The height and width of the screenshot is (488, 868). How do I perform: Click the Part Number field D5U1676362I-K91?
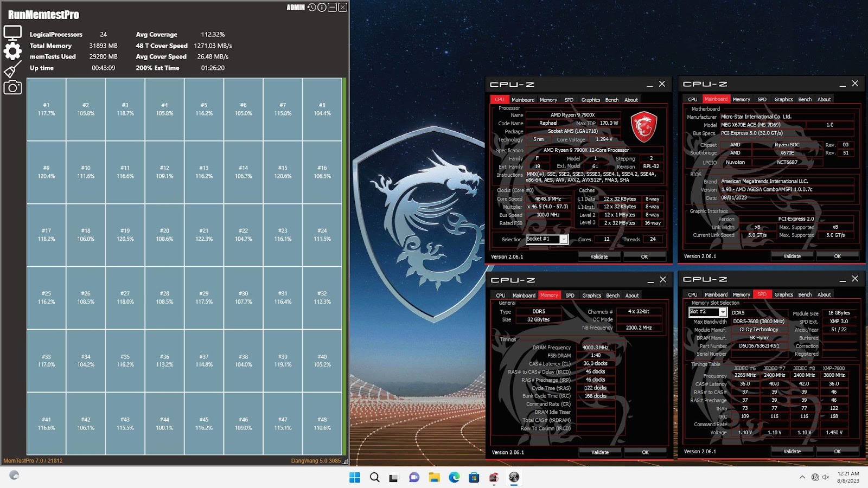tap(759, 346)
